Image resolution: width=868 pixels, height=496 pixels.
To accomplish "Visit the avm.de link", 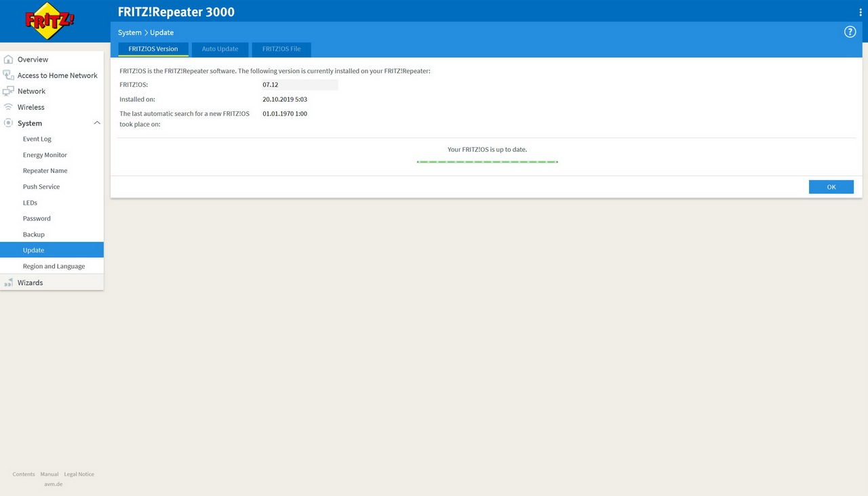I will coord(54,484).
